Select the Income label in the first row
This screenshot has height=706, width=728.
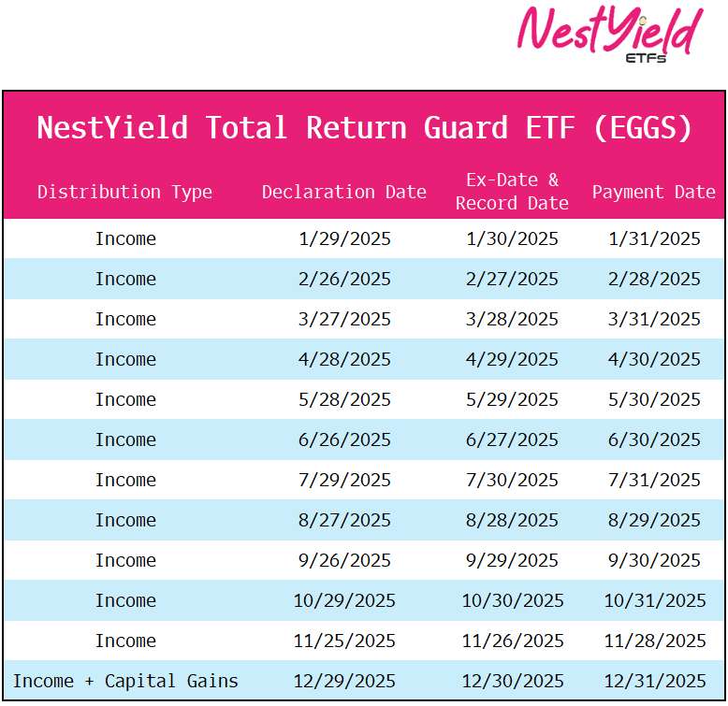pos(125,238)
